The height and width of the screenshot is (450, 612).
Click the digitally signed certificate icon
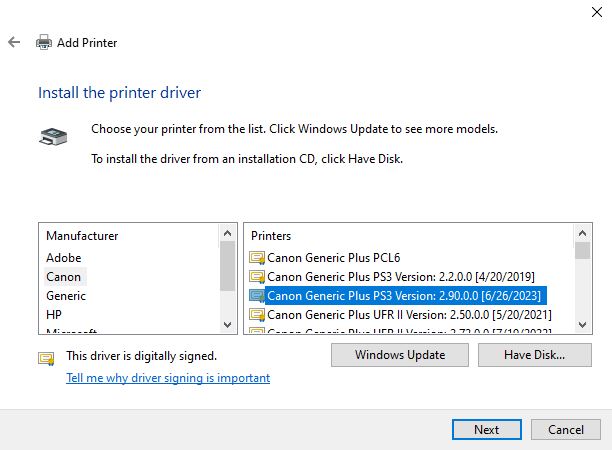[46, 358]
